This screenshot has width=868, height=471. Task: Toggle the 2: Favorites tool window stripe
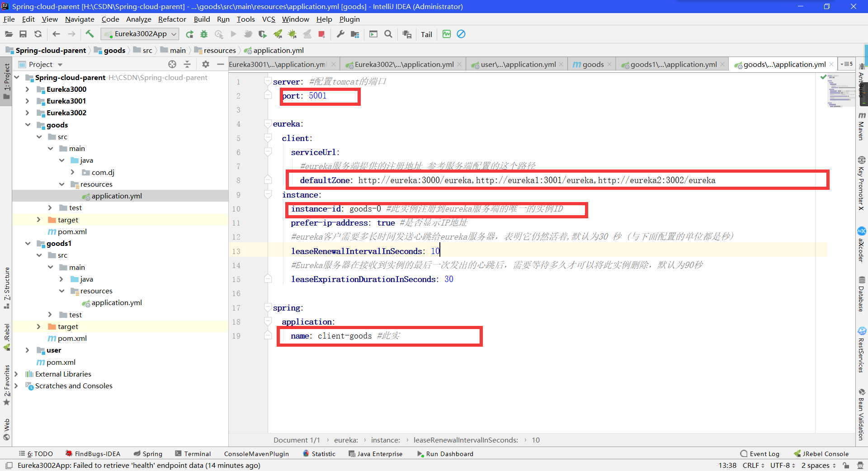coord(6,385)
